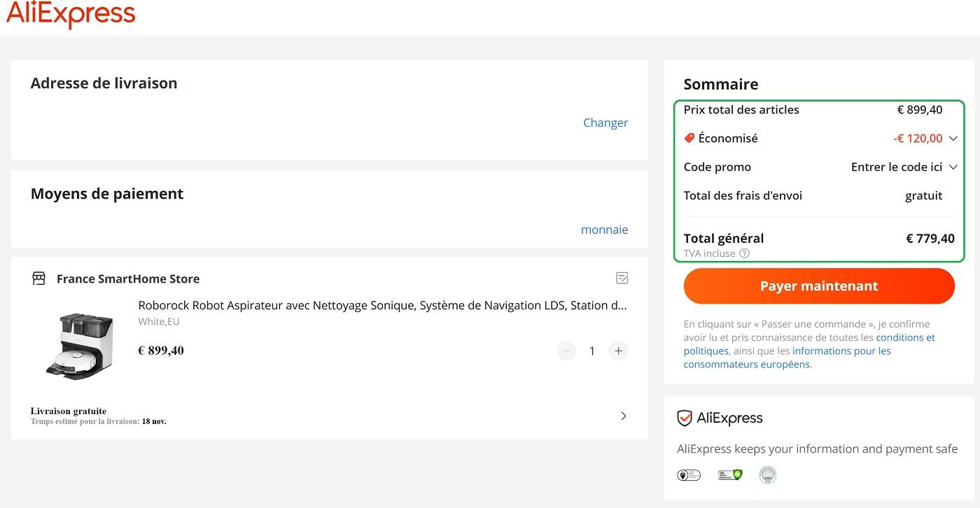Click the Total général label
Screen dimensions: 980x508
(x=724, y=239)
